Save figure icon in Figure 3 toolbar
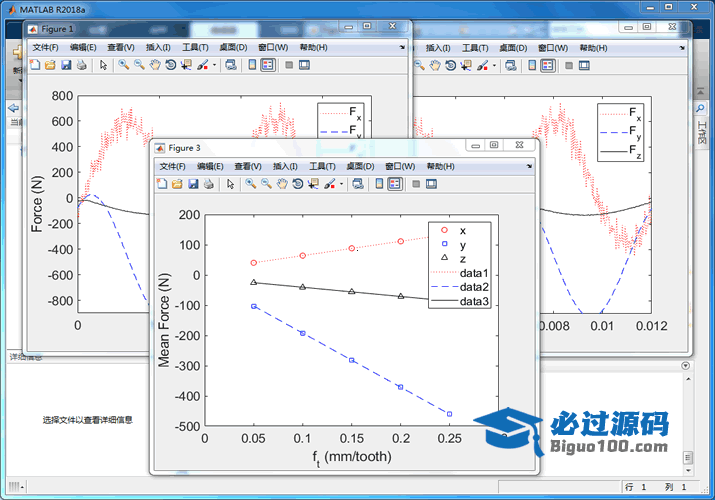The width and height of the screenshot is (715, 500). tap(193, 184)
